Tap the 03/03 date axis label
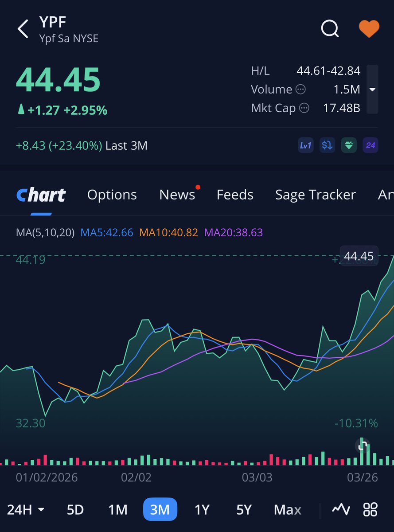 pos(257,477)
